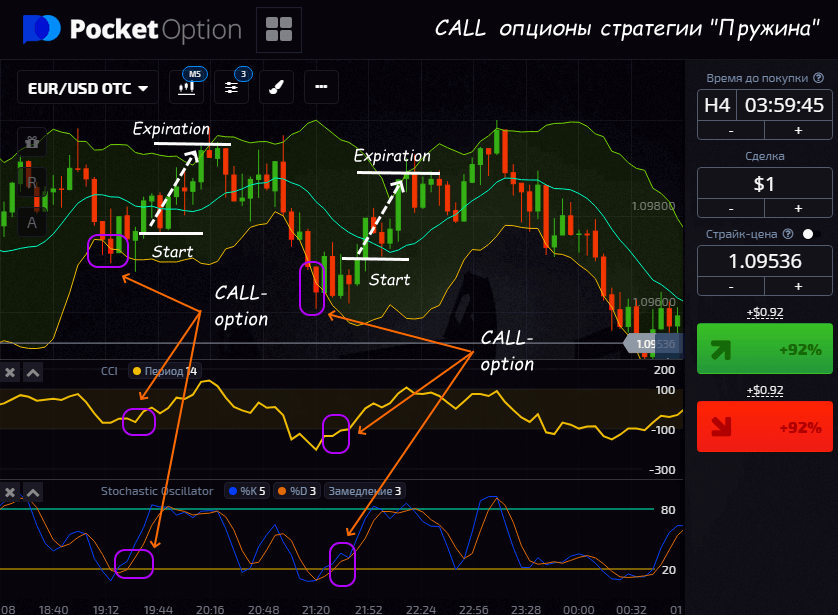Select the drawing brush tool
The height and width of the screenshot is (615, 838).
point(276,87)
